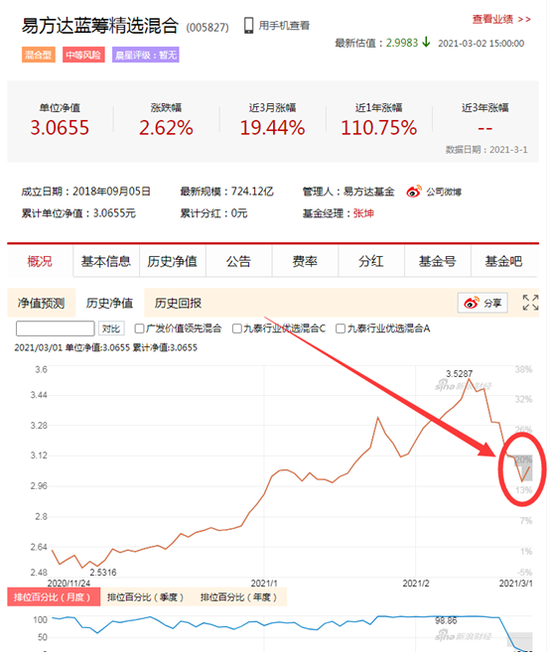Open fund manager 张坤 link
Screen dimensions: 550x652
pos(363,213)
